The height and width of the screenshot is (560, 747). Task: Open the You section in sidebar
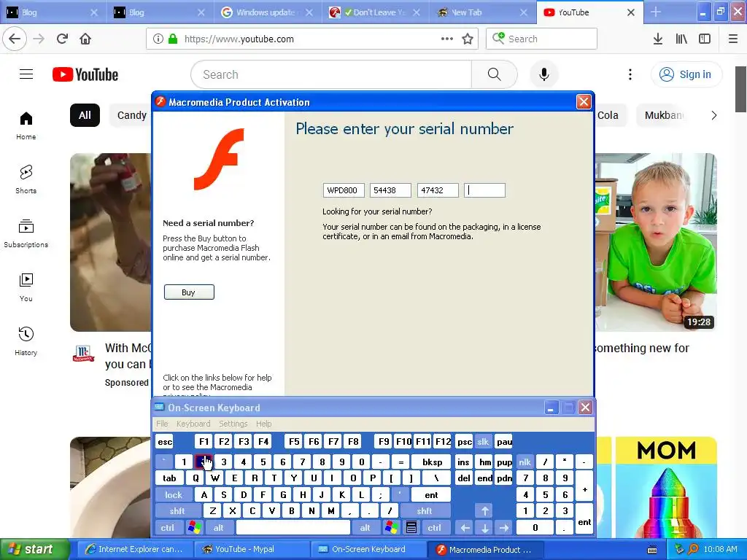(26, 287)
